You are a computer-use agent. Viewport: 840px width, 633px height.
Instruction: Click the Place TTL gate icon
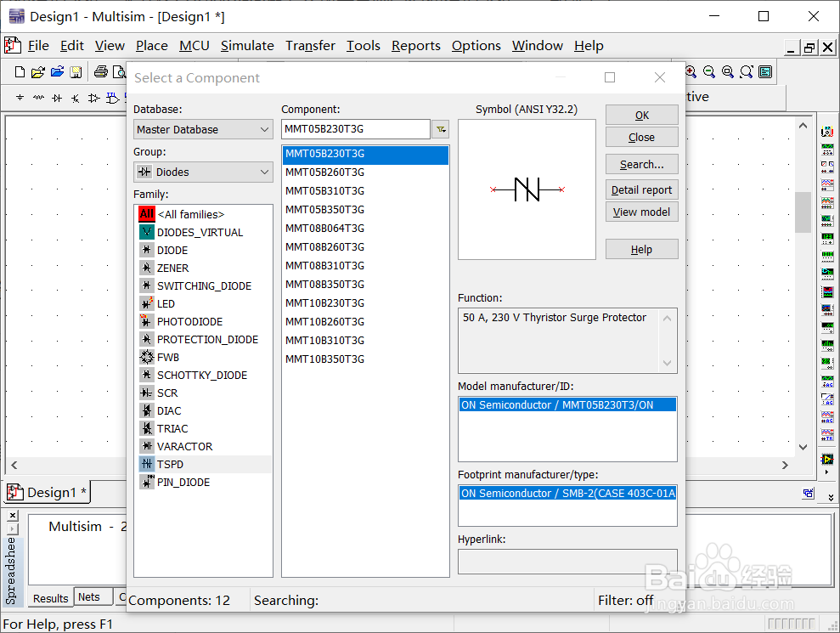click(112, 98)
